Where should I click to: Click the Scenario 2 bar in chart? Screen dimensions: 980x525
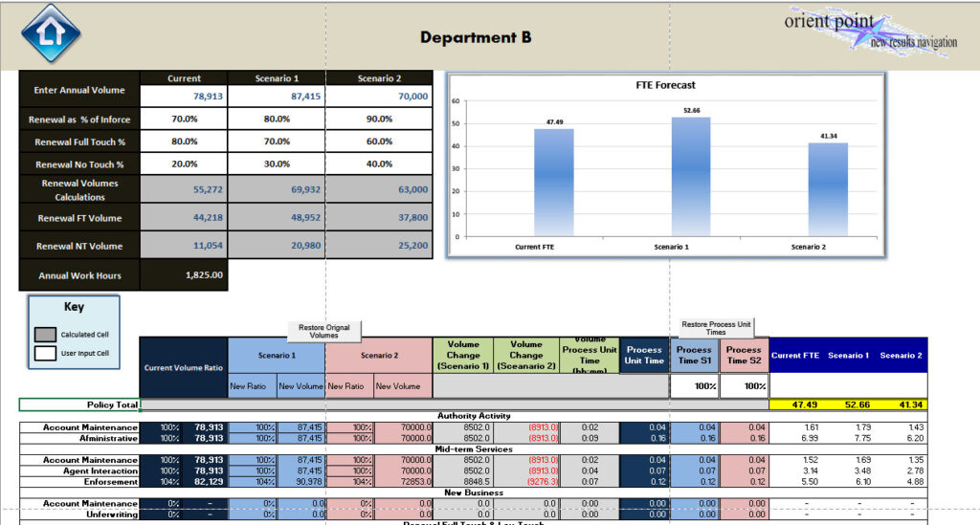click(828, 189)
